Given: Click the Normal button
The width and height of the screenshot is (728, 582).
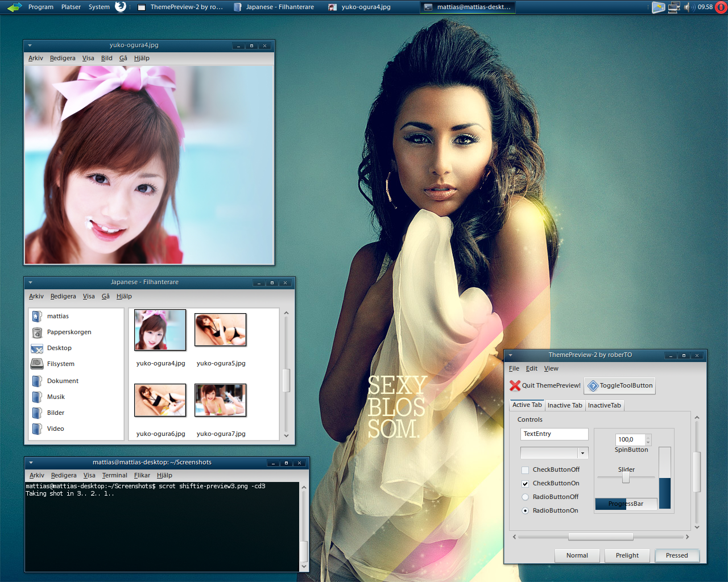Looking at the screenshot, I should pos(577,556).
